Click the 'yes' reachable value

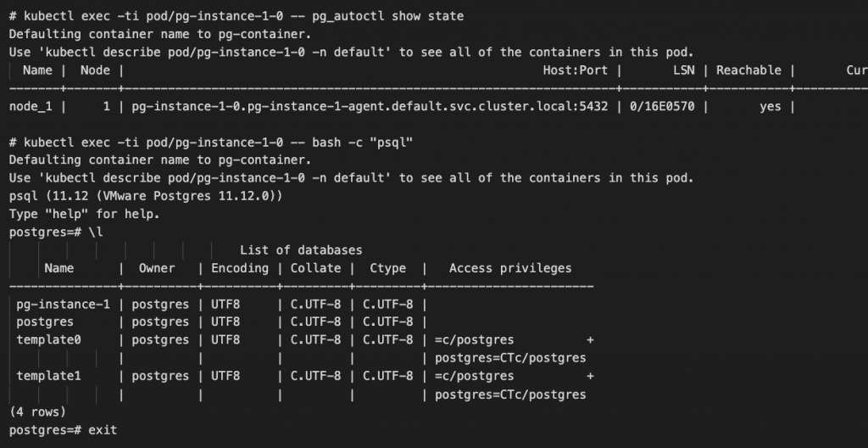pos(770,107)
